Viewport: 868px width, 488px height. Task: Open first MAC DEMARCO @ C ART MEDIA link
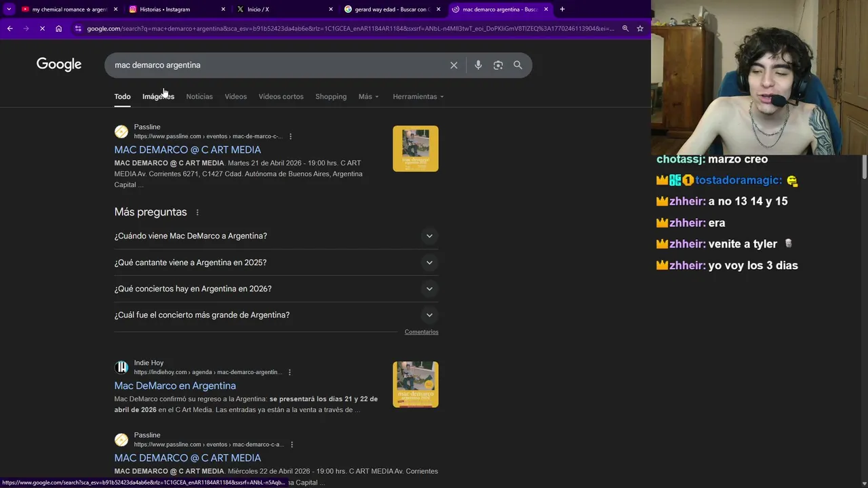(x=187, y=150)
